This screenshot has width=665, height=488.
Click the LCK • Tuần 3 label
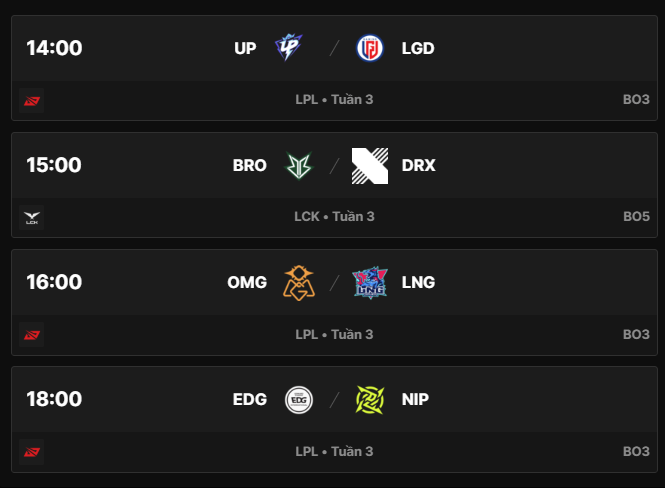pyautogui.click(x=334, y=217)
